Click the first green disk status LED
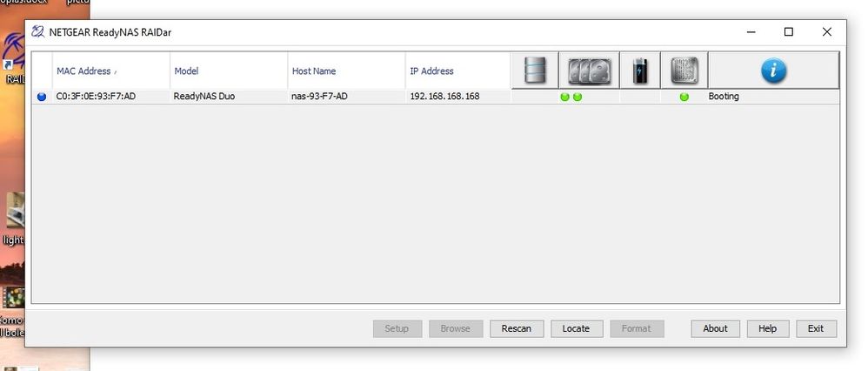868x371 pixels. coord(564,97)
